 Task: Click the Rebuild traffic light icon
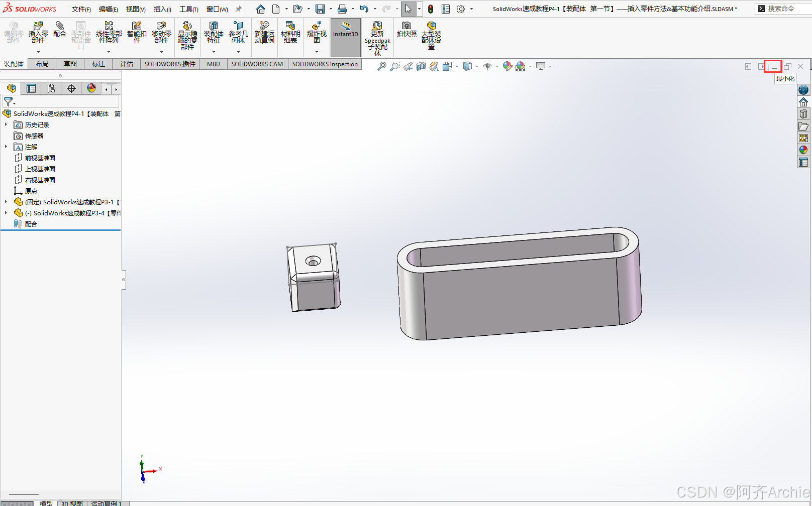(x=431, y=9)
